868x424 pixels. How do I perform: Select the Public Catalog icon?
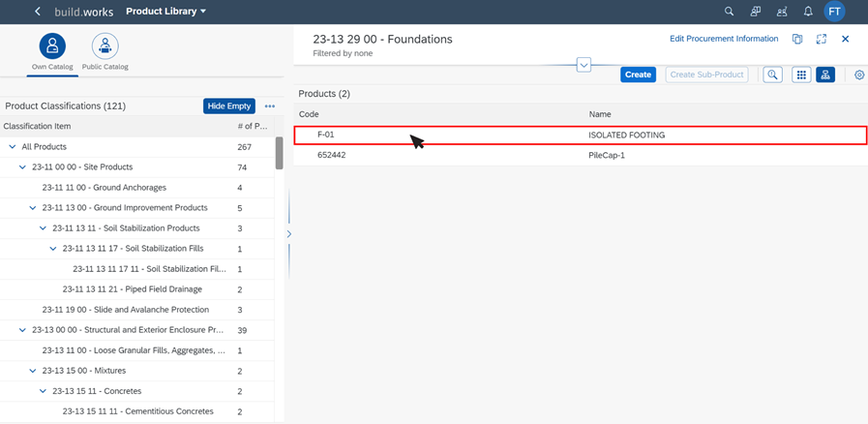pos(105,46)
